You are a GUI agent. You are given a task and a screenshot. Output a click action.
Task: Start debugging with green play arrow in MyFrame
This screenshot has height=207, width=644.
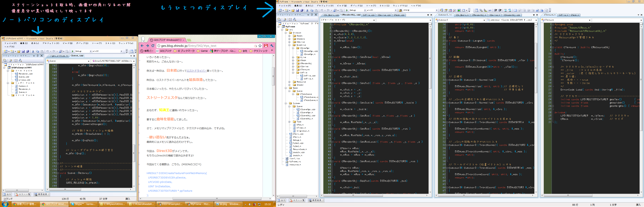click(x=347, y=10)
